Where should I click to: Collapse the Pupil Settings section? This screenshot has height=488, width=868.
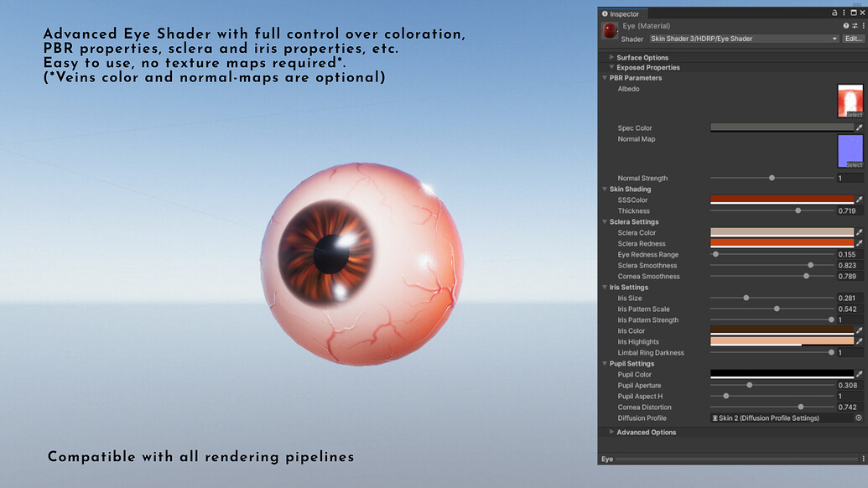pos(605,363)
